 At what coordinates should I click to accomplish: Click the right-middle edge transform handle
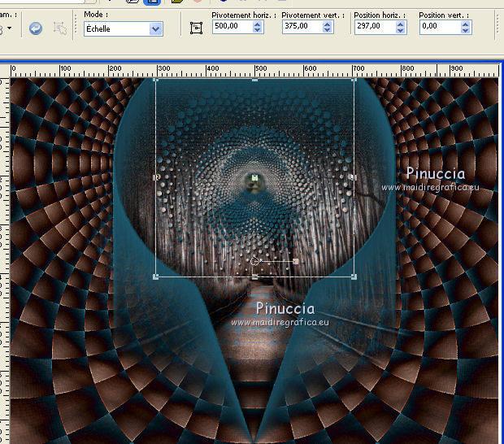tap(354, 177)
